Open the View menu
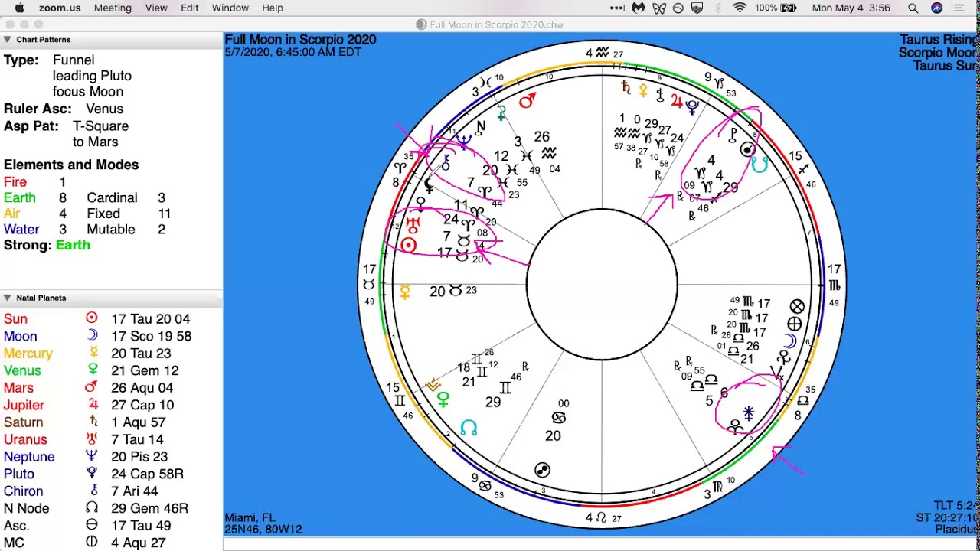Viewport: 980px width, 551px height. [x=156, y=8]
